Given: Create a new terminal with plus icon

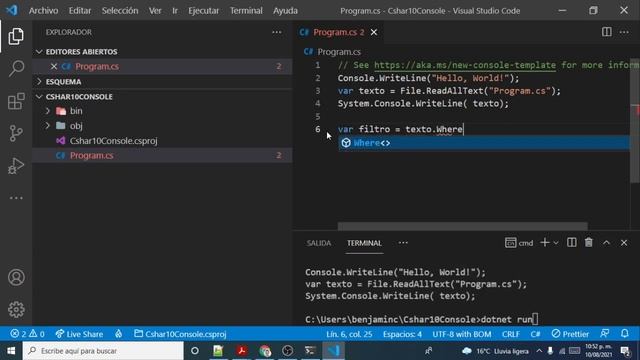Looking at the screenshot, I should (x=544, y=243).
